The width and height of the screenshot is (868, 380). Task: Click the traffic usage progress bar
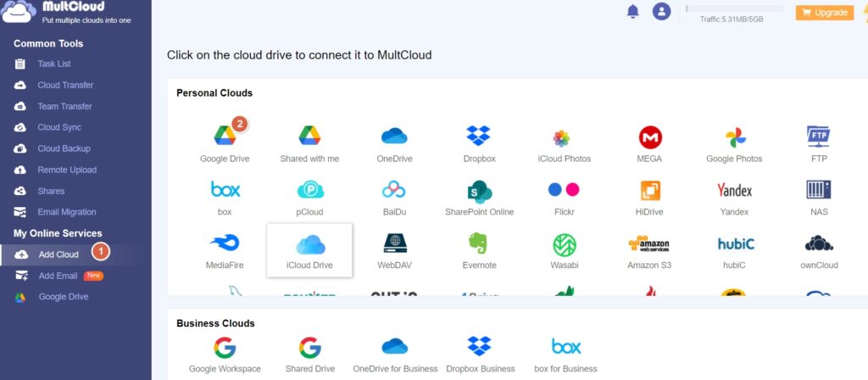(734, 8)
